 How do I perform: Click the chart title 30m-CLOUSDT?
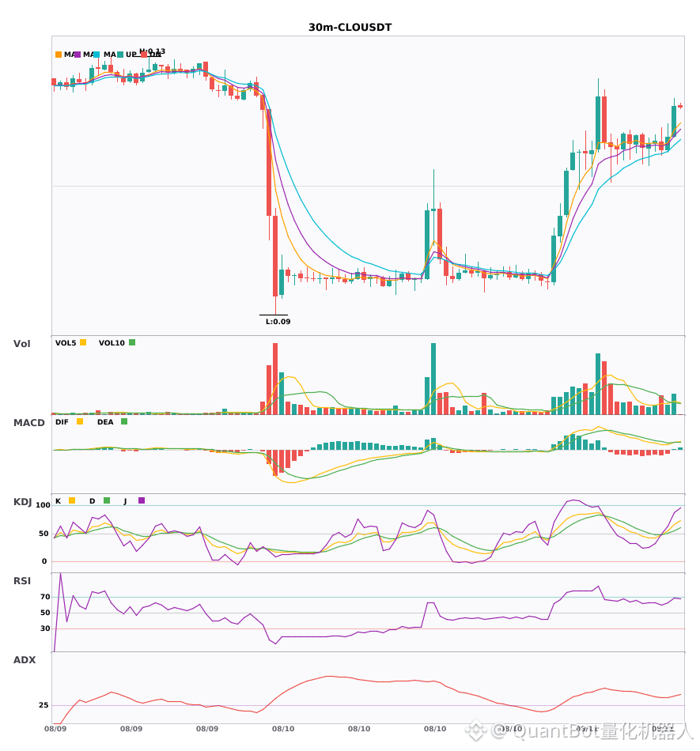click(350, 28)
